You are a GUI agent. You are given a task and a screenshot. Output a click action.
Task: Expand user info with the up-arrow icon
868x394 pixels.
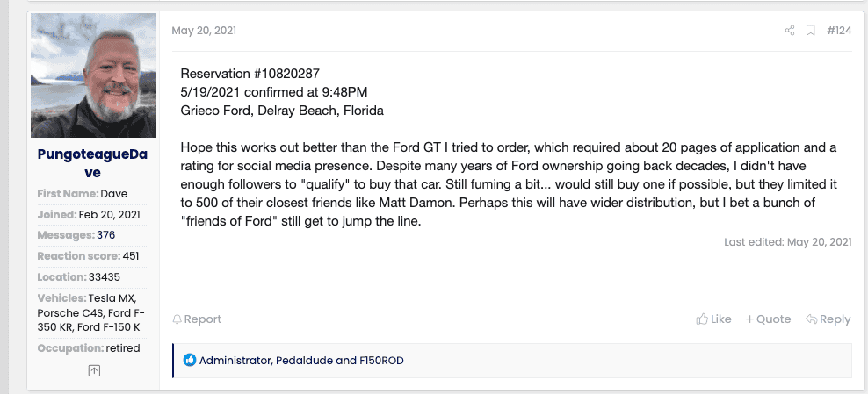point(94,371)
